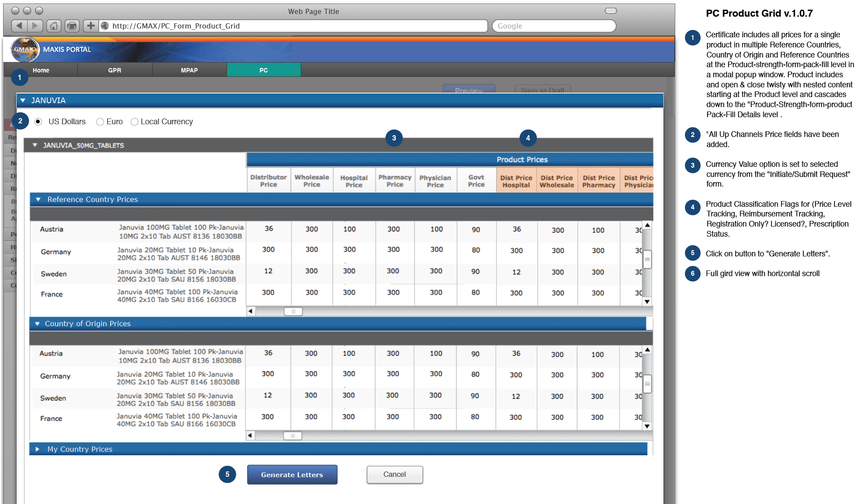The width and height of the screenshot is (861, 504).
Task: Click the Physician Price column header
Action: (435, 180)
